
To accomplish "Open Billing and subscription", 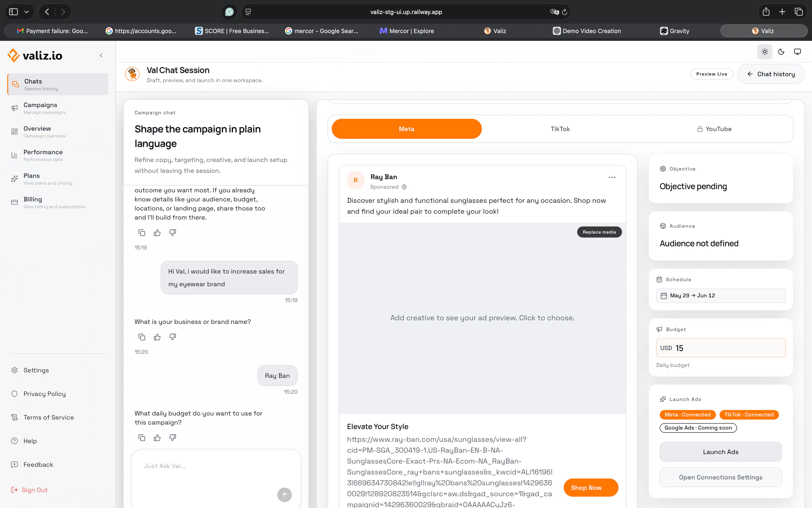I will coord(58,202).
